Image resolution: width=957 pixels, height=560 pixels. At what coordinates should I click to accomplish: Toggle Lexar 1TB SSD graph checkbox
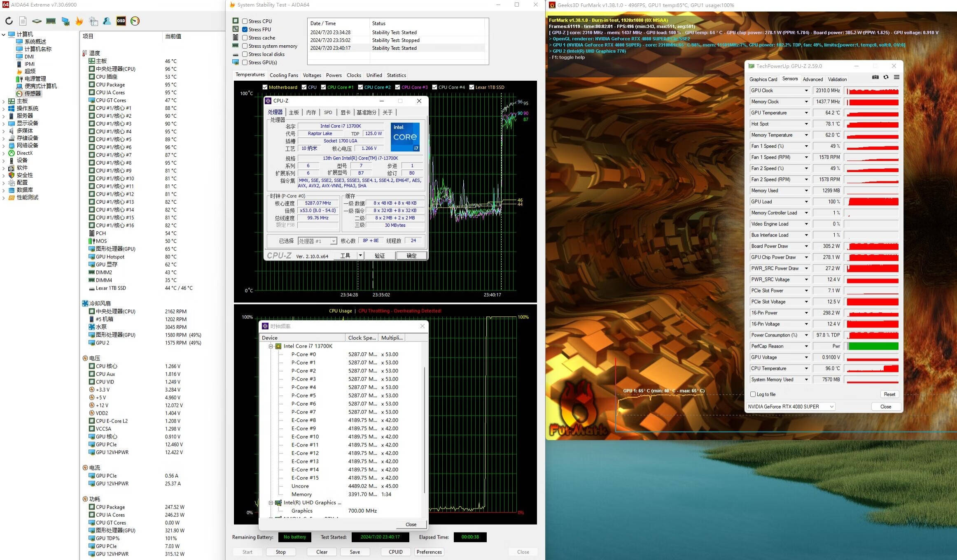(471, 87)
